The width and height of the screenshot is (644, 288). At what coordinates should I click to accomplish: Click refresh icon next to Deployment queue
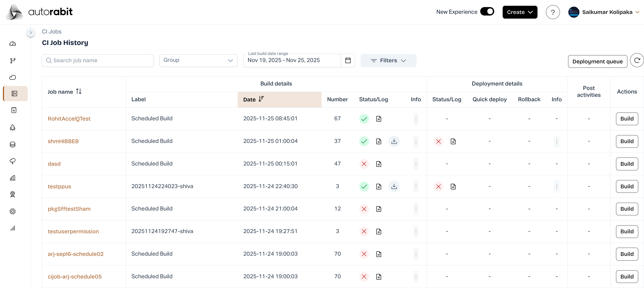pos(637,60)
